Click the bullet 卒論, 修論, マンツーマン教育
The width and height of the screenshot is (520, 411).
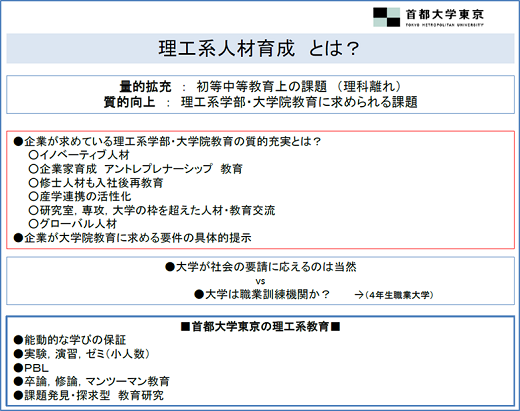[92, 381]
